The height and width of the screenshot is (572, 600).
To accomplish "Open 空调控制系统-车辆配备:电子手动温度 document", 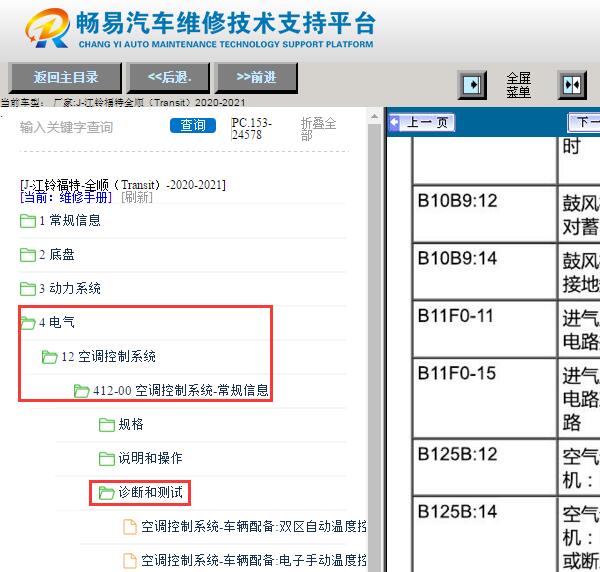I will [x=254, y=561].
